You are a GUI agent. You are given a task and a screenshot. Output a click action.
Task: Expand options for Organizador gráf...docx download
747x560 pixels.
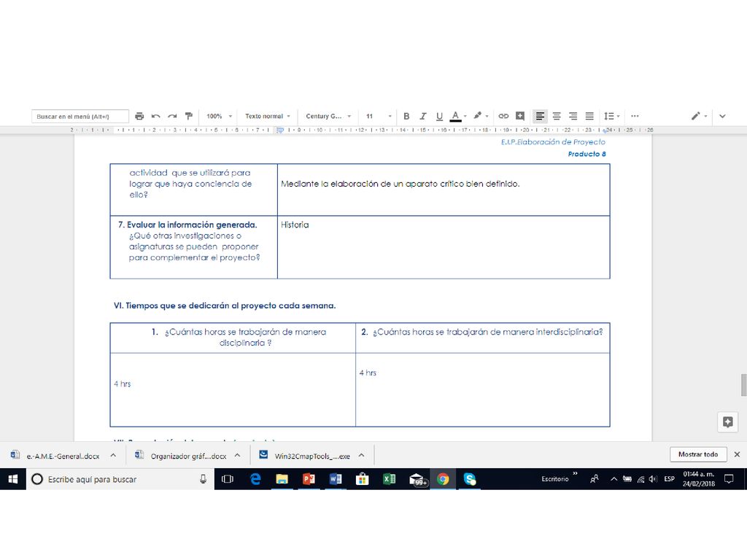point(237,455)
